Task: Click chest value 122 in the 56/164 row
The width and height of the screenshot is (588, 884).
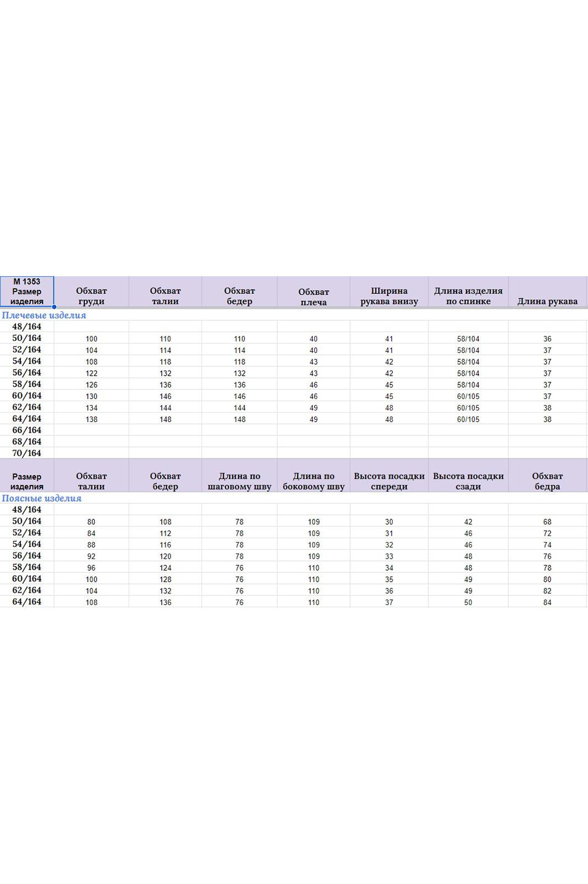Action: tap(92, 373)
